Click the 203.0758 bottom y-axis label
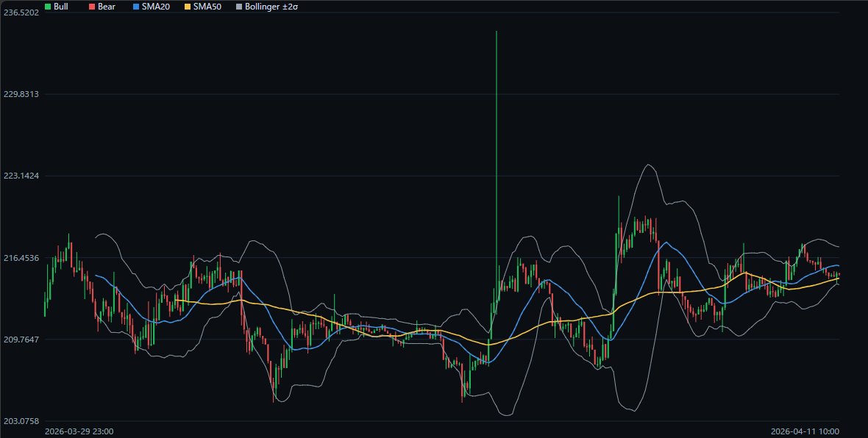This screenshot has width=868, height=438. point(21,421)
